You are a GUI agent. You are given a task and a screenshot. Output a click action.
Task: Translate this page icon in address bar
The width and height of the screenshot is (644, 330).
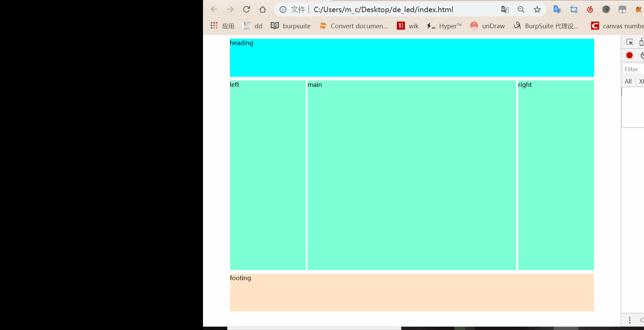tap(505, 9)
